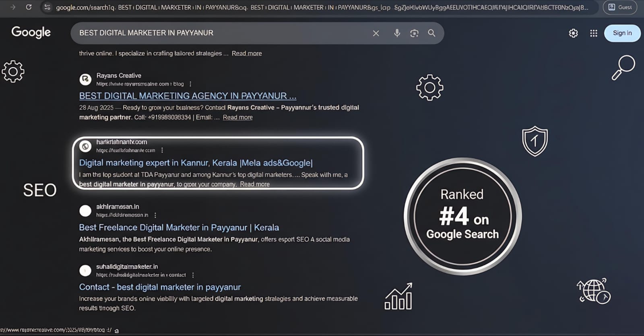Click the Google logo
The height and width of the screenshot is (336, 644).
point(31,32)
